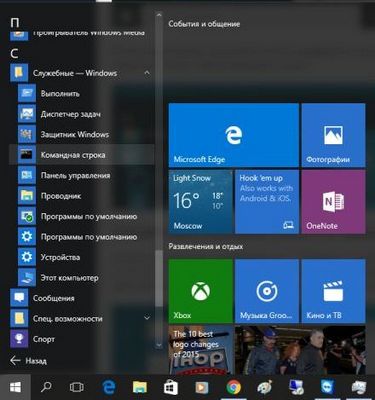The image size is (375, 400).
Task: Open Устройства gear icon
Action: pos(27,257)
